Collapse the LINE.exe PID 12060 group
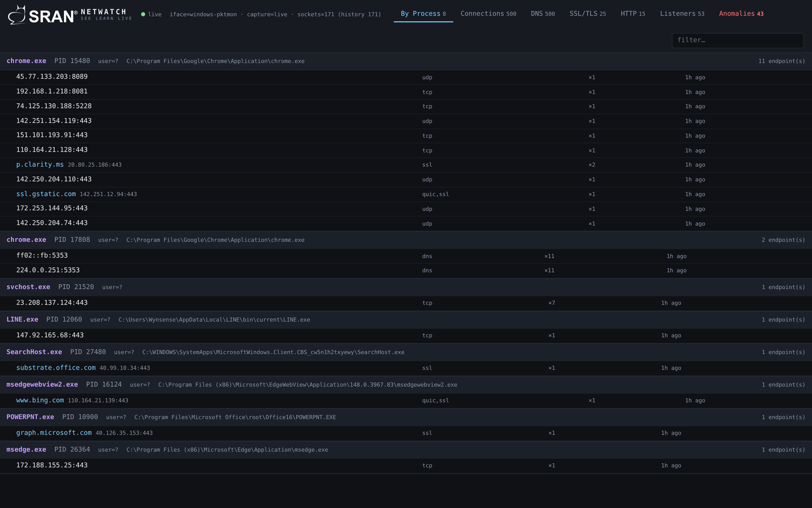This screenshot has height=508, width=812. pyautogui.click(x=406, y=320)
